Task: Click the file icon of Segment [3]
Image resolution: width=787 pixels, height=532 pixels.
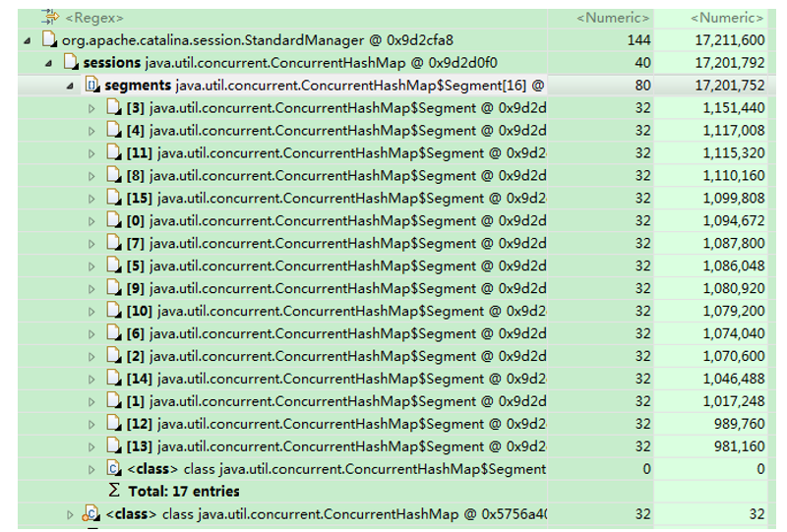Action: [x=114, y=108]
